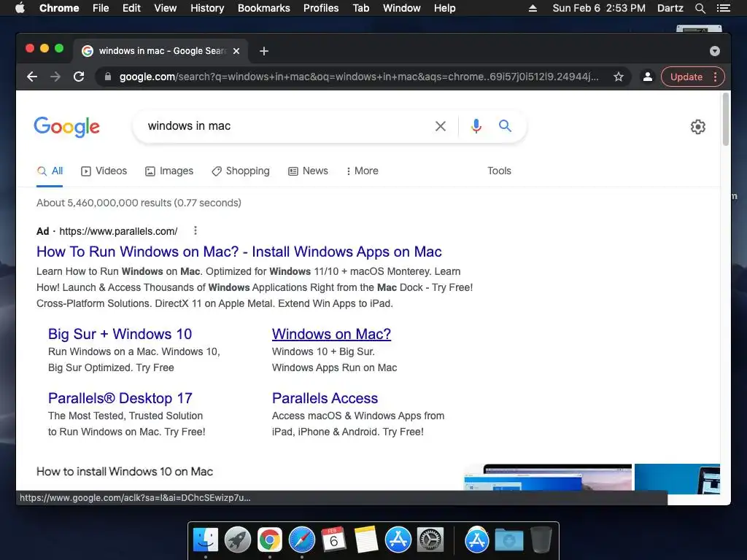The height and width of the screenshot is (560, 747).
Task: Open the Profiles menu
Action: point(321,8)
